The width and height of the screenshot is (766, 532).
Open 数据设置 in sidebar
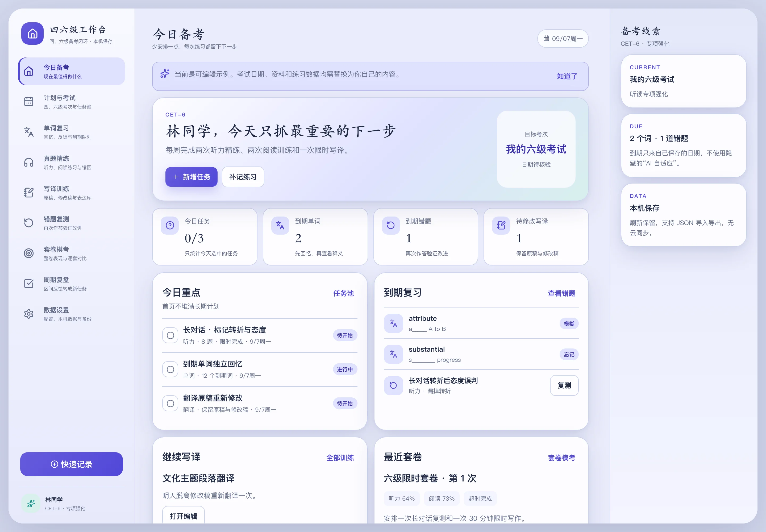pos(72,314)
